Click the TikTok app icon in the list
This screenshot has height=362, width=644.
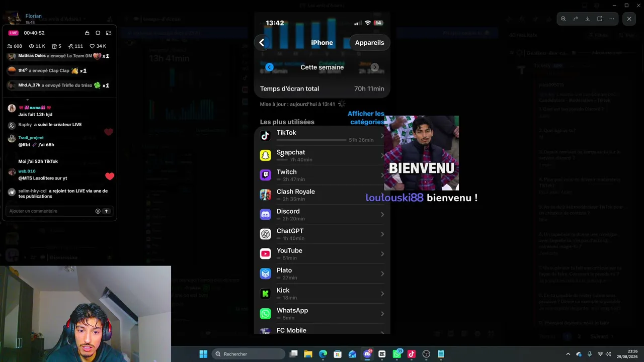point(265,136)
